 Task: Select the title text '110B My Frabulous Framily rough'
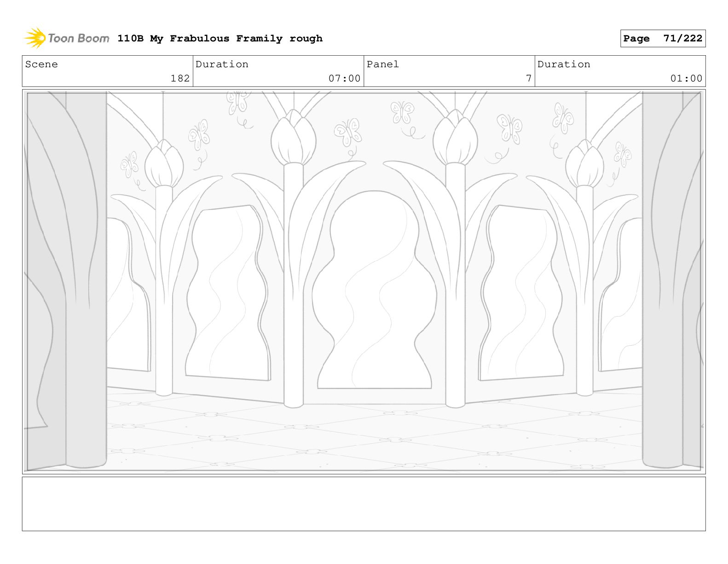click(x=220, y=39)
